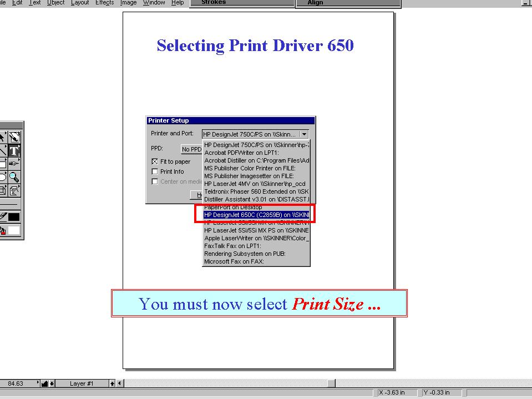
Task: Click the horizontal scrollbar thumb
Action: [331, 383]
